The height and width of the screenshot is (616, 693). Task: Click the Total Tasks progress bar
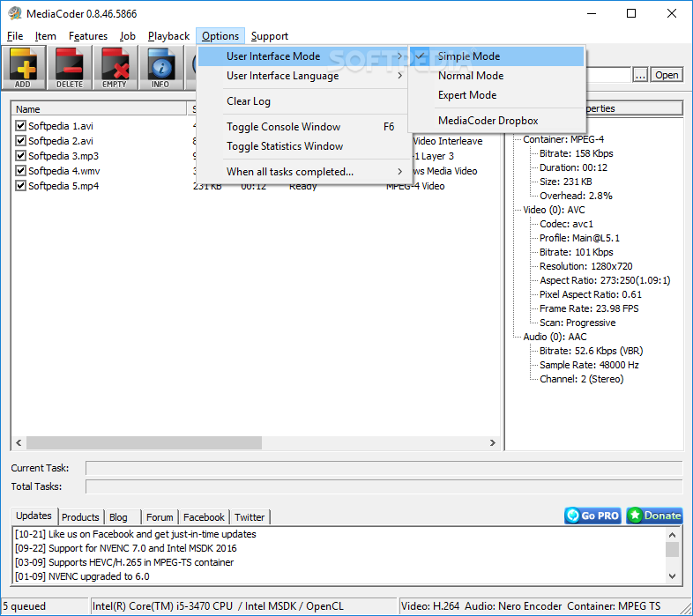[384, 486]
